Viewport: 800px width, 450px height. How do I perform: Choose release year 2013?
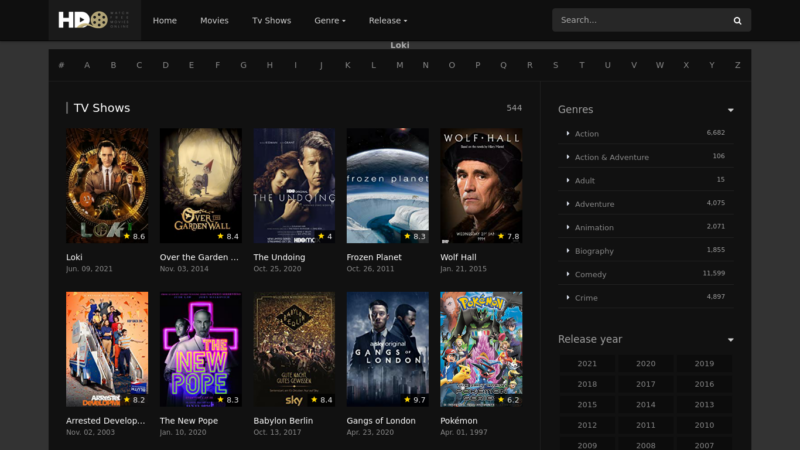click(x=704, y=404)
